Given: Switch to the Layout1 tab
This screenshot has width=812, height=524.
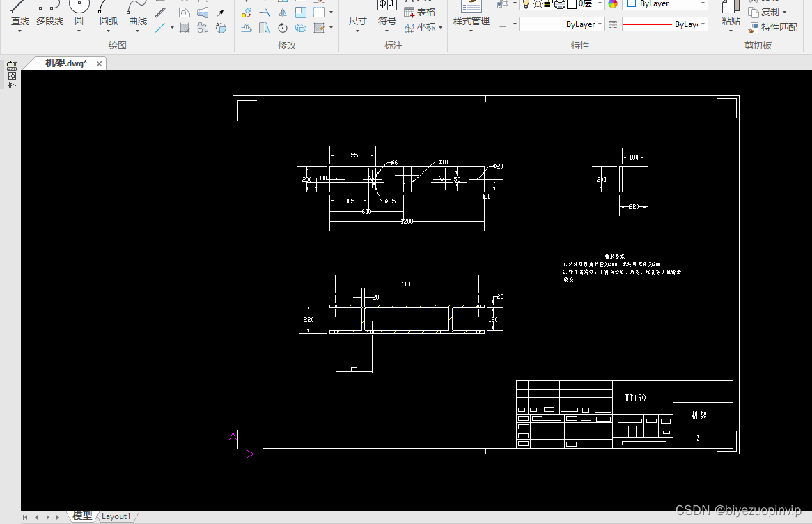Looking at the screenshot, I should pos(116,516).
